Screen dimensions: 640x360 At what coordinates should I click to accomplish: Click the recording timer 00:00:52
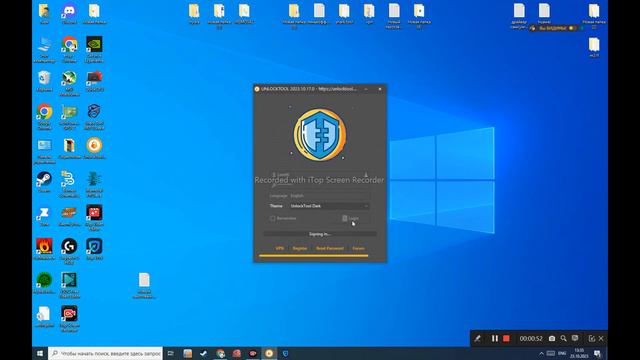(531, 338)
